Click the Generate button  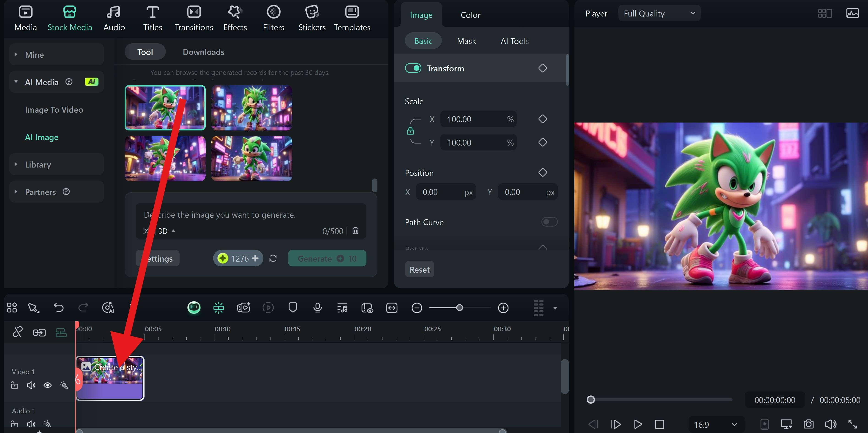(327, 258)
